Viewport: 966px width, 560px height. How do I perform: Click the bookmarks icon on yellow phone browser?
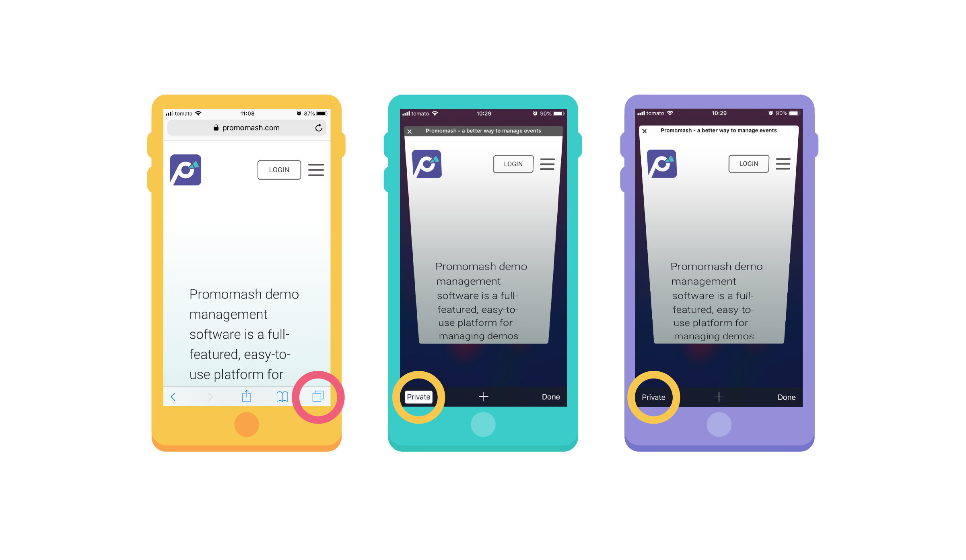coord(281,397)
